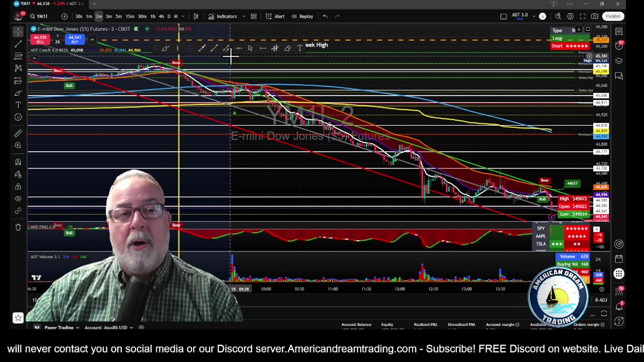Select the 30s timeframe
This screenshot has width=644, height=362.
79,16
